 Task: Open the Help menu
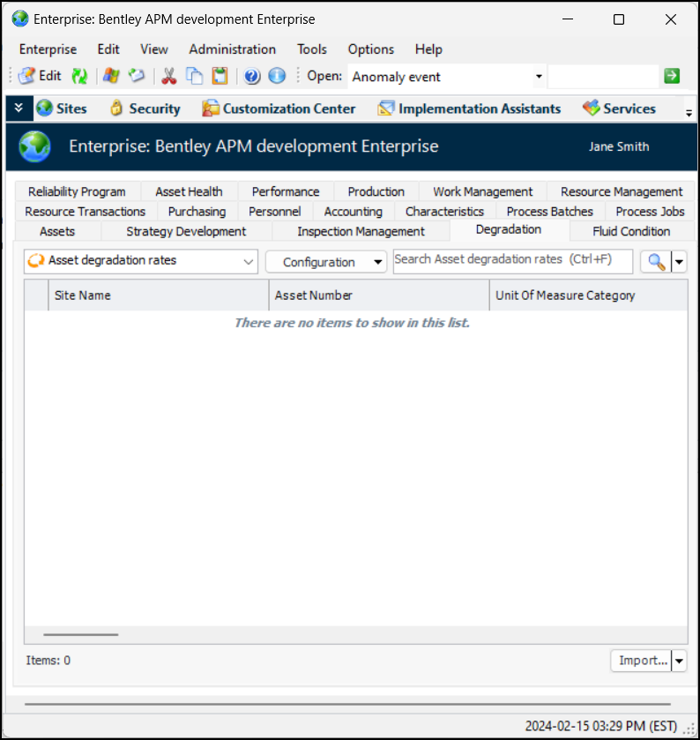click(428, 49)
